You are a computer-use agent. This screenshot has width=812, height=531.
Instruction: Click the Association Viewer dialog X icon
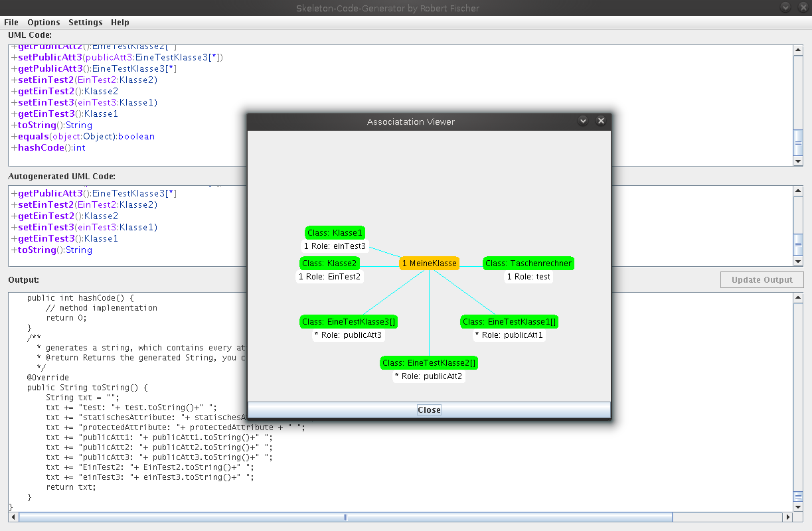point(601,121)
